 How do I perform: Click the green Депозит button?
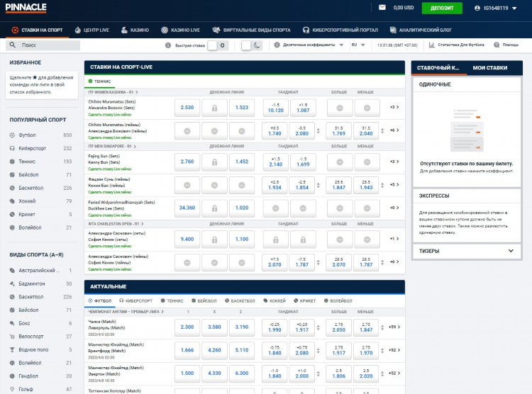tap(442, 8)
